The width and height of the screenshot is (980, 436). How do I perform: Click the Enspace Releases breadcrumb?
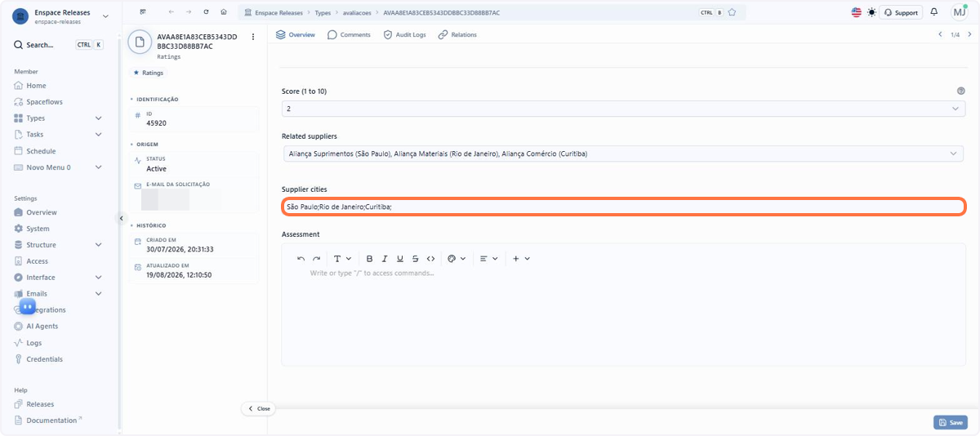pos(274,12)
